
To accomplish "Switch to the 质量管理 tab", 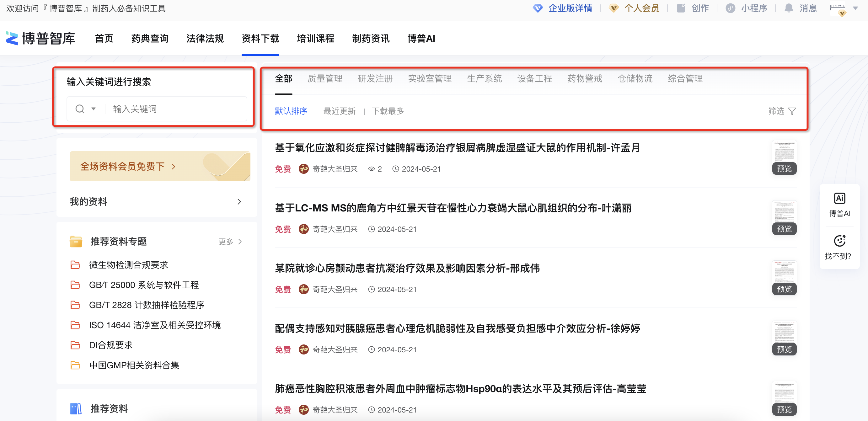I will coord(325,79).
